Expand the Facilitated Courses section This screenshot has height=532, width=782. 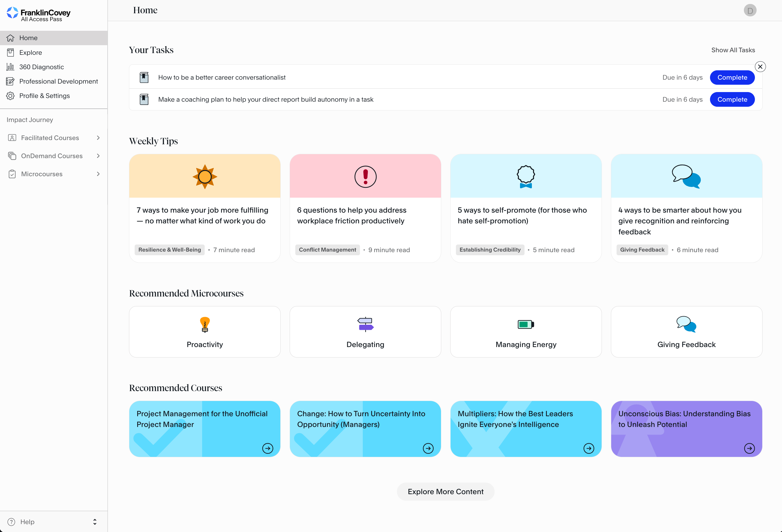tap(98, 138)
